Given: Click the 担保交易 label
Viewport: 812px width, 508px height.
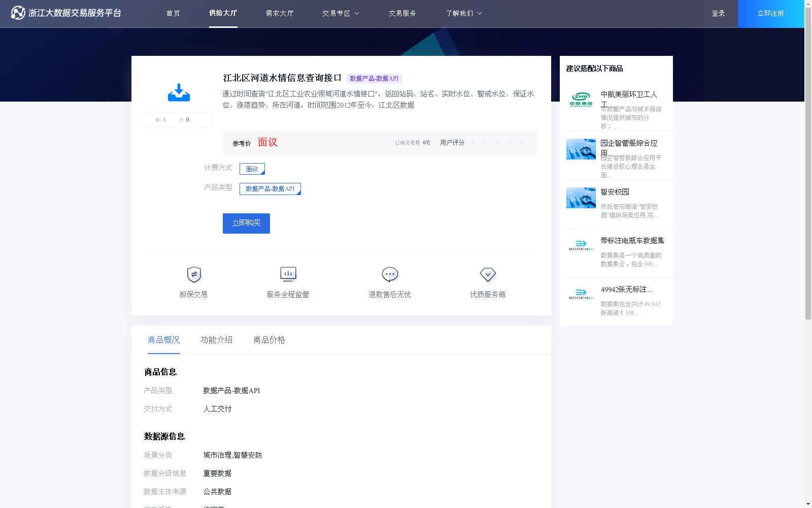Looking at the screenshot, I should coord(193,295).
